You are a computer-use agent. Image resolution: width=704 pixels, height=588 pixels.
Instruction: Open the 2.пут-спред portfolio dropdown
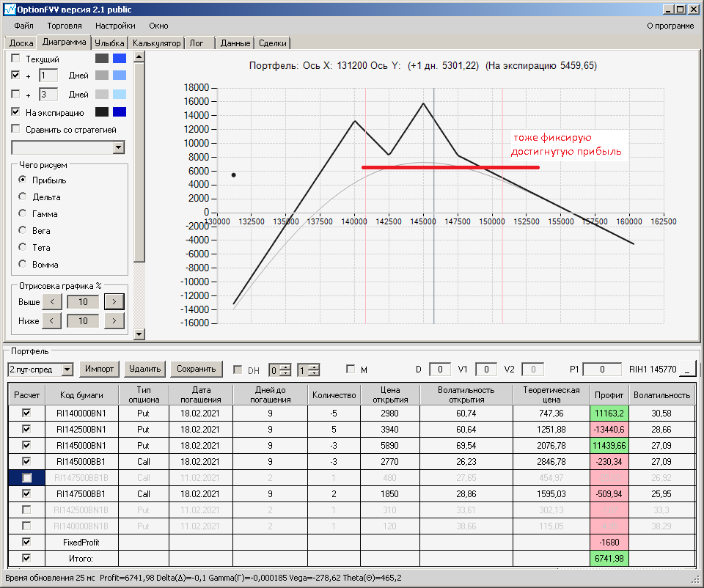(67, 370)
